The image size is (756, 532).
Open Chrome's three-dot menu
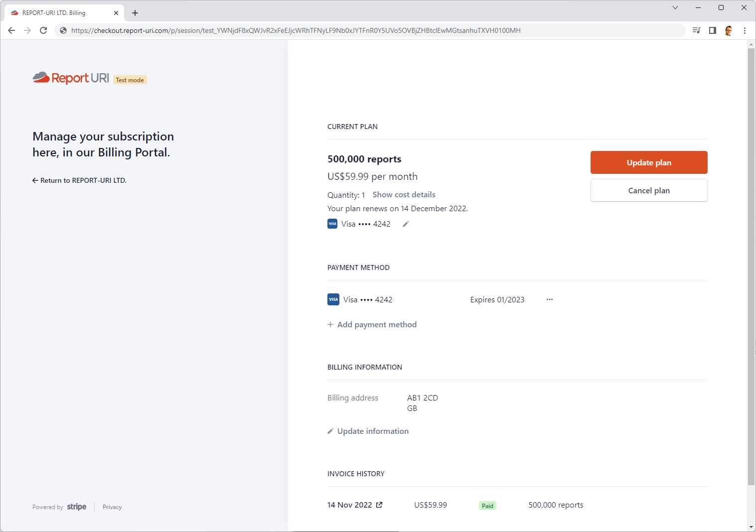745,30
